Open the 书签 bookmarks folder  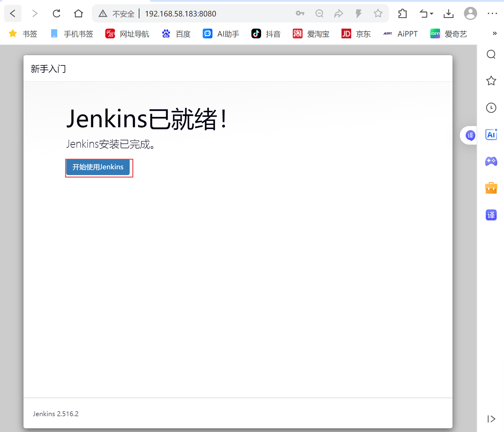pos(23,34)
